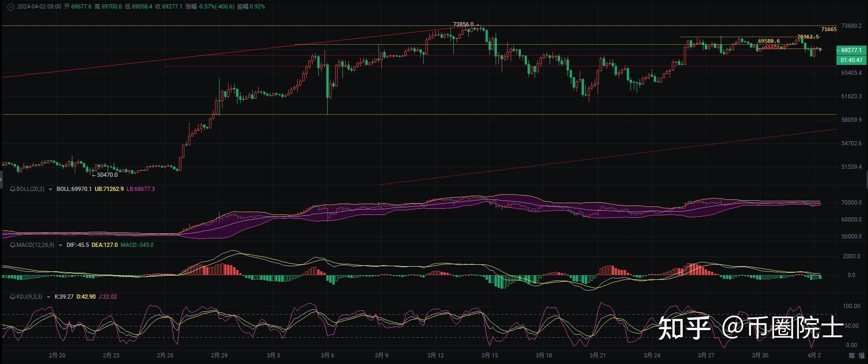
Task: Click the low price value 69058.4
Action: pos(141,7)
